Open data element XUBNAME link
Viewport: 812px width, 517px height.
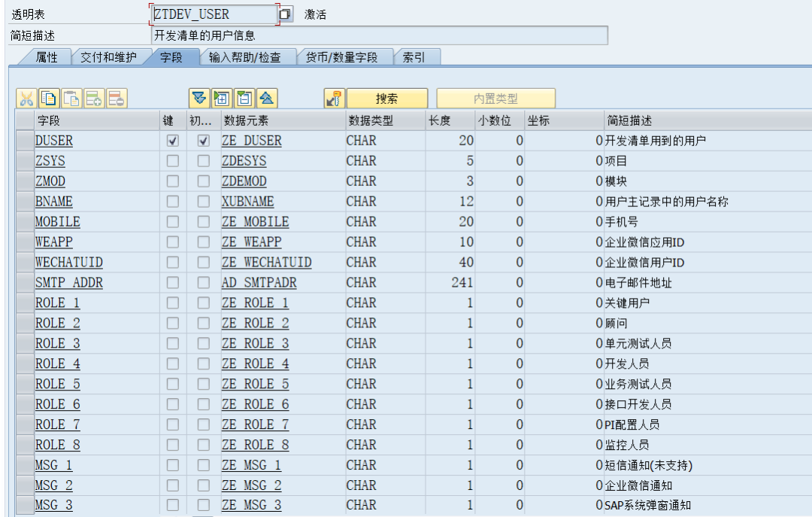[x=247, y=201]
